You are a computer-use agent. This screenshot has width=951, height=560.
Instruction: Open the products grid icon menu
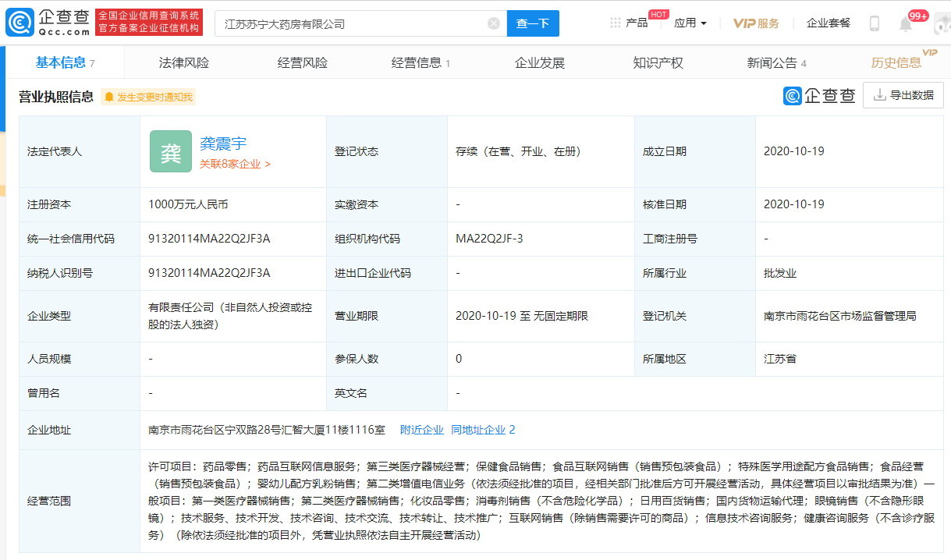[x=616, y=23]
